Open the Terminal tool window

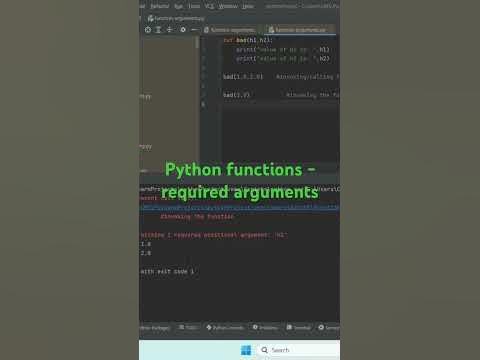tap(298, 328)
